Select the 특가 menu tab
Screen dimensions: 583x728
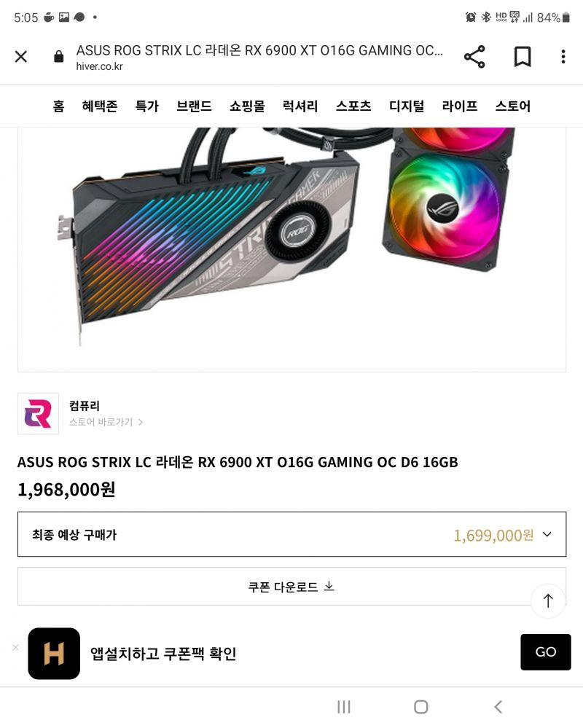pyautogui.click(x=146, y=106)
